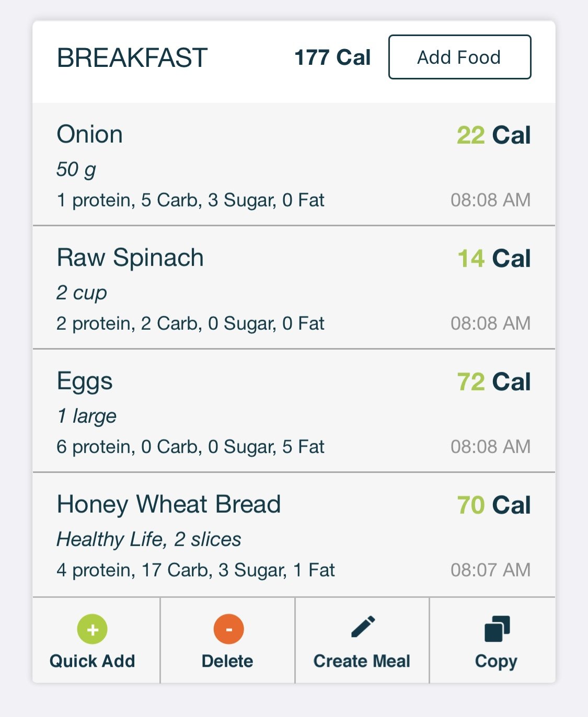This screenshot has width=588, height=717.
Task: Select the Quick Add label
Action: (93, 661)
